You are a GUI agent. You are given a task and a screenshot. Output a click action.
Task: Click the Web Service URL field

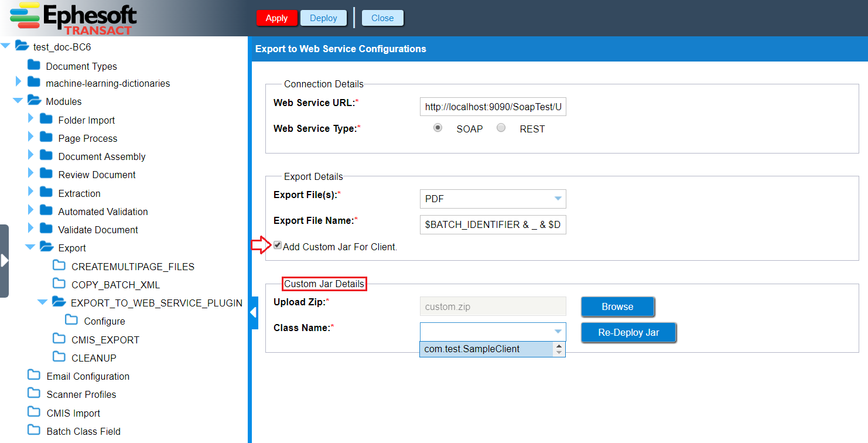pos(493,107)
